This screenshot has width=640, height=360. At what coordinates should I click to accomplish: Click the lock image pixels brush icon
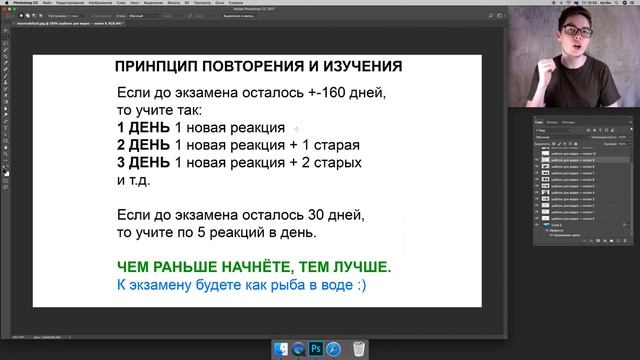pyautogui.click(x=560, y=143)
